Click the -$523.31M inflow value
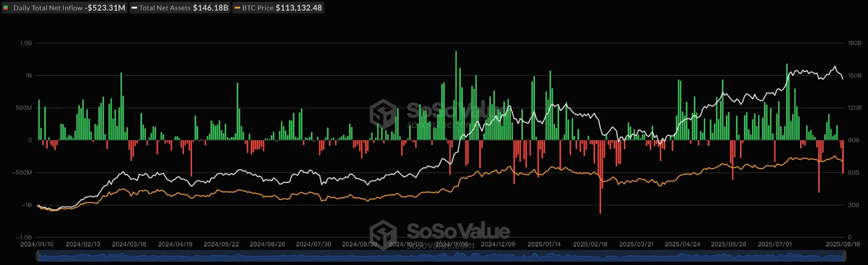The image size is (868, 265). (x=105, y=8)
